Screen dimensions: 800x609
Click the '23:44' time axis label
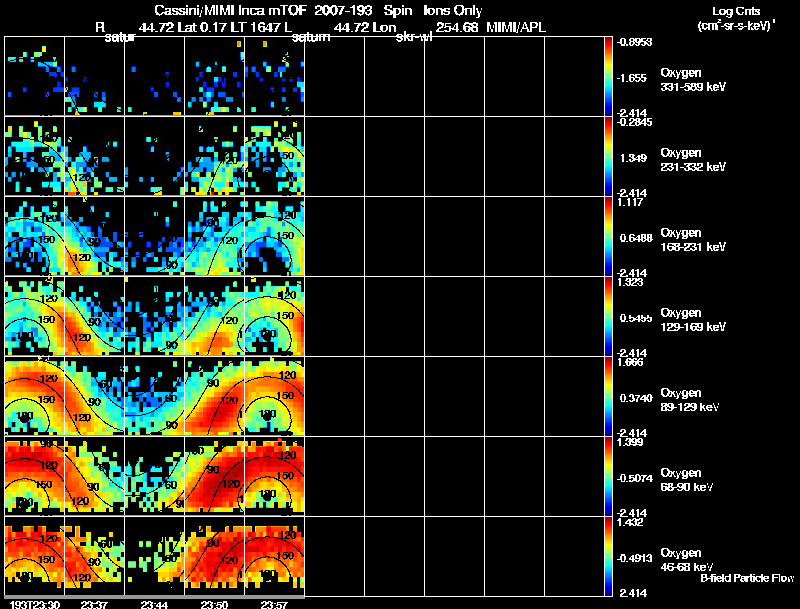[155, 604]
